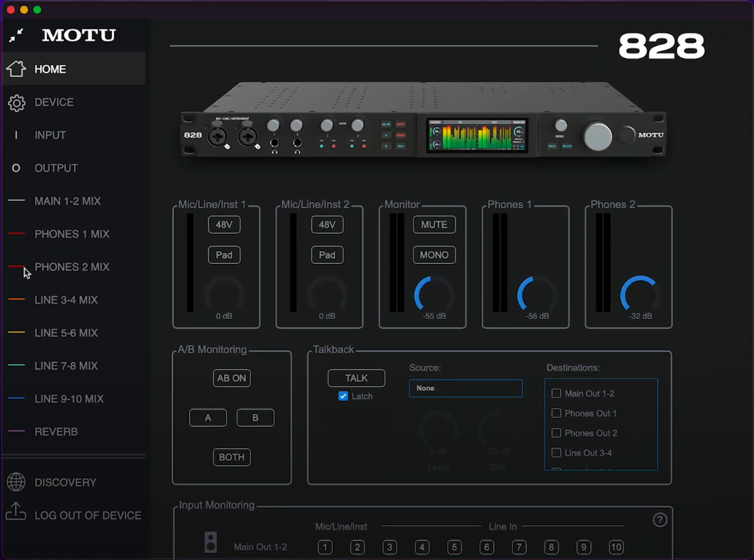Viewport: 754px width, 560px height.
Task: Click Mic/Line/Inst 1 gain knob
Action: 224,294
